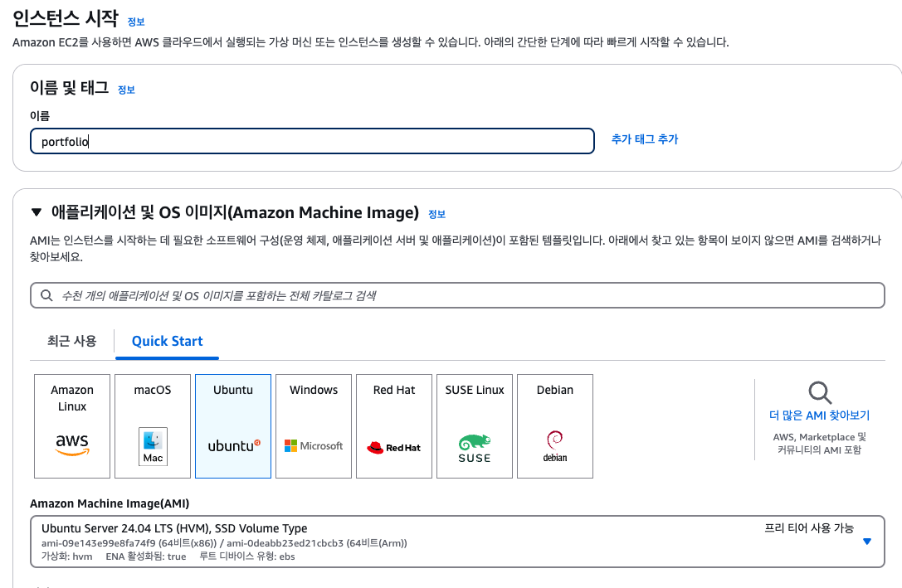
Task: Click the 프리 티어 사용 가능 label
Action: 809,527
